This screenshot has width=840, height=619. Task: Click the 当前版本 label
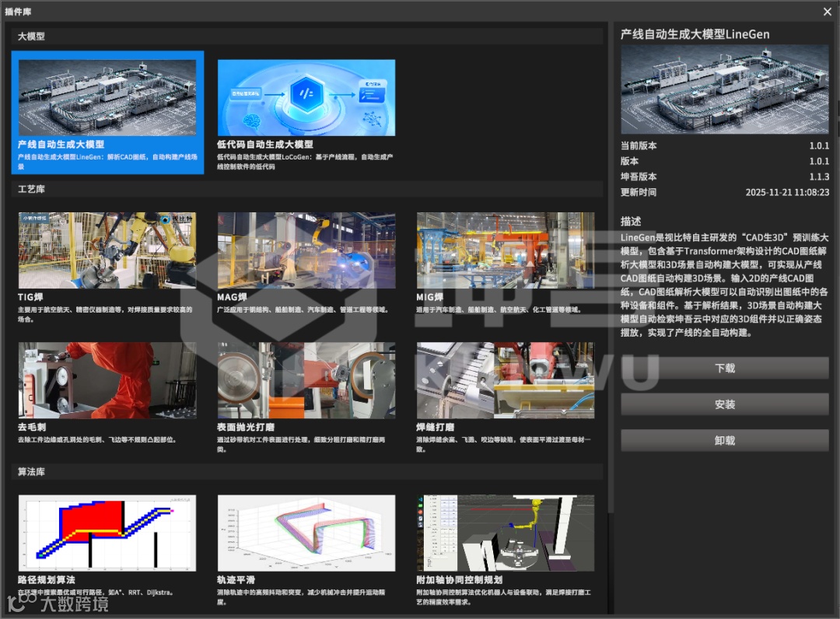coord(639,145)
